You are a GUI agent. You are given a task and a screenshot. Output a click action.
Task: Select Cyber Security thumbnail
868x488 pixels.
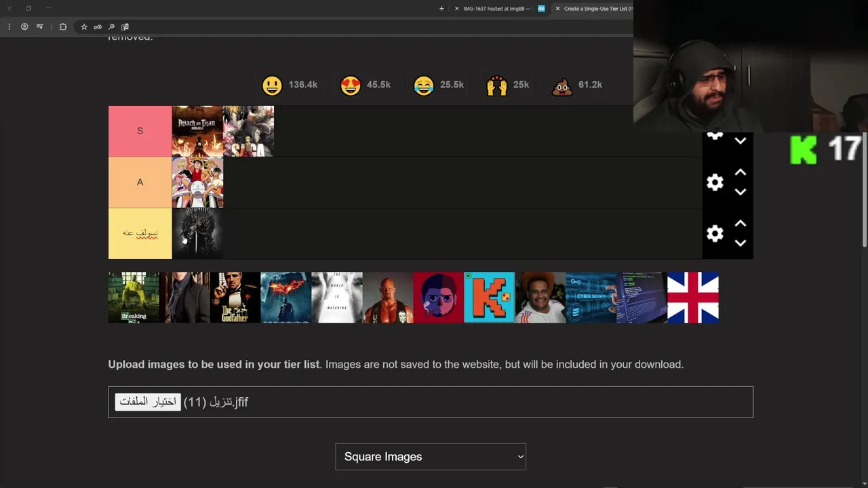tap(591, 298)
